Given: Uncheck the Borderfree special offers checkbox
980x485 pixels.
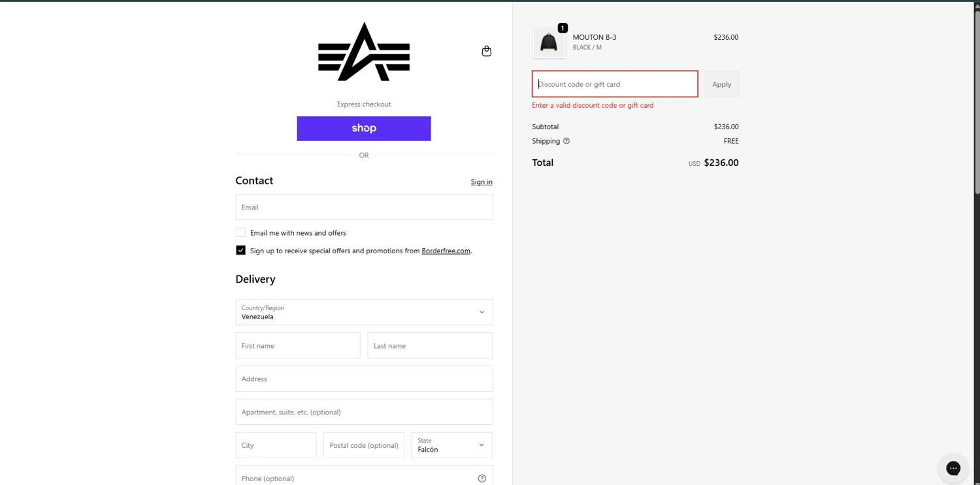Looking at the screenshot, I should (x=241, y=250).
